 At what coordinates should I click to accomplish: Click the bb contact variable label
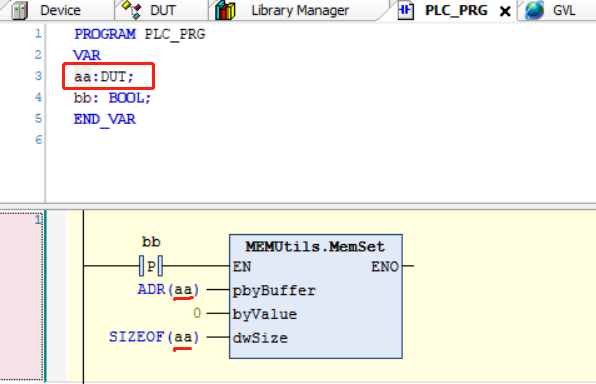[151, 242]
